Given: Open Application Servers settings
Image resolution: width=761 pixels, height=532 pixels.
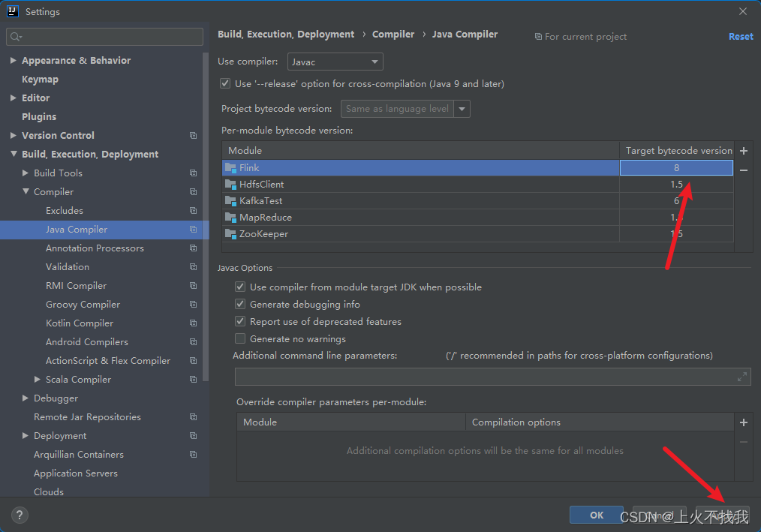Looking at the screenshot, I should 76,473.
